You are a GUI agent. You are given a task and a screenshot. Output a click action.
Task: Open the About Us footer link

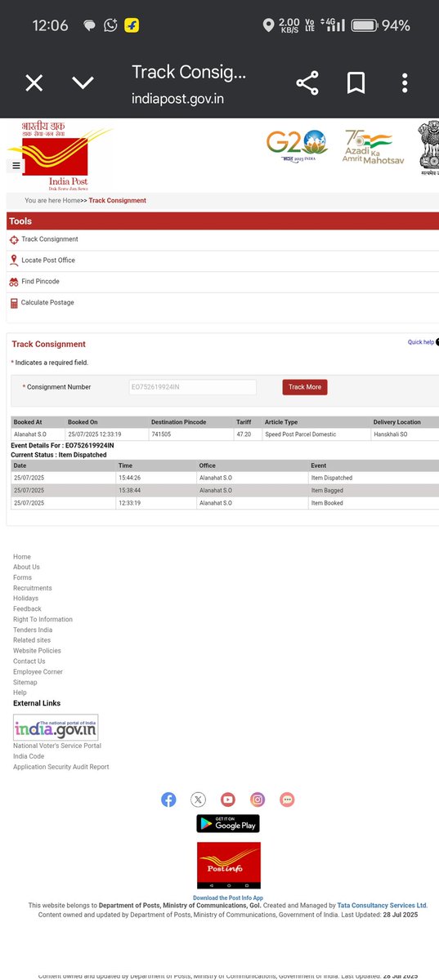click(26, 567)
